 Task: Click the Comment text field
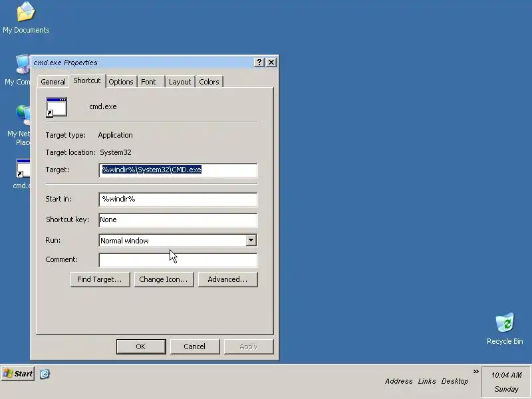[x=178, y=260]
